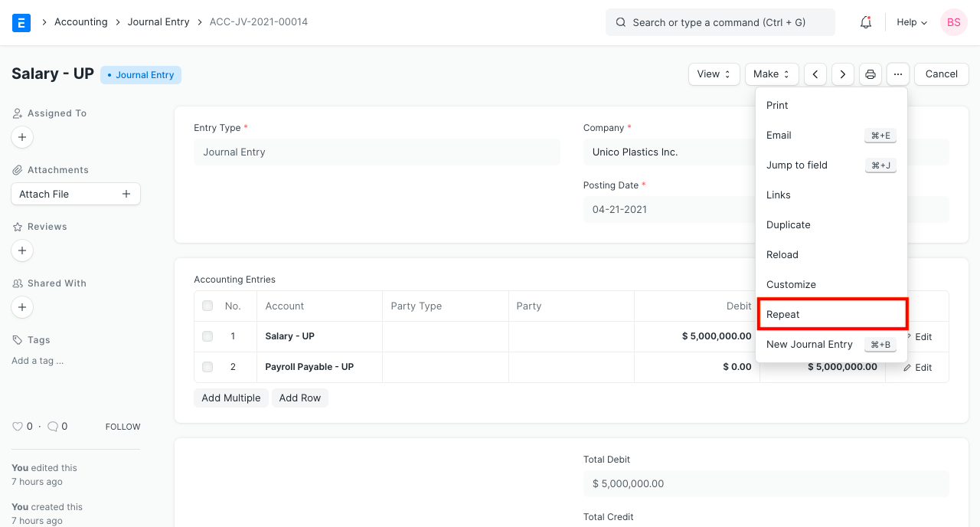
Task: Click the Cancel button
Action: (x=941, y=74)
